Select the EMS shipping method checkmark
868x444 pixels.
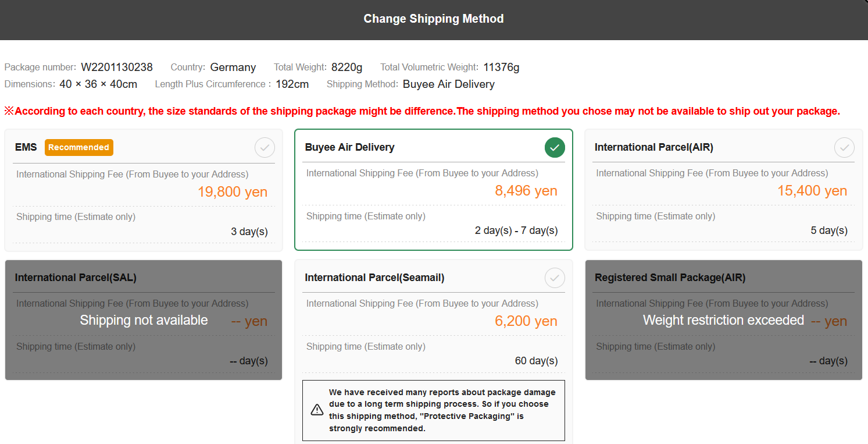click(x=265, y=148)
